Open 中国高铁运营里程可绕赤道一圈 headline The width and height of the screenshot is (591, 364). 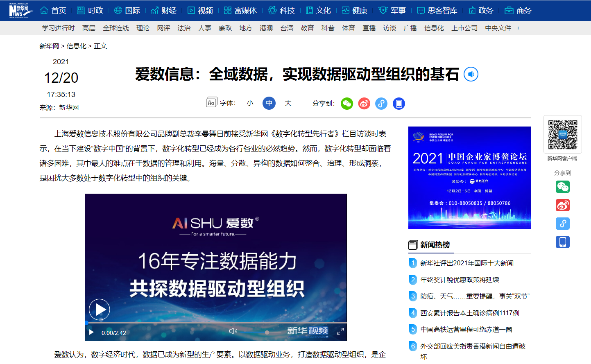point(466,330)
